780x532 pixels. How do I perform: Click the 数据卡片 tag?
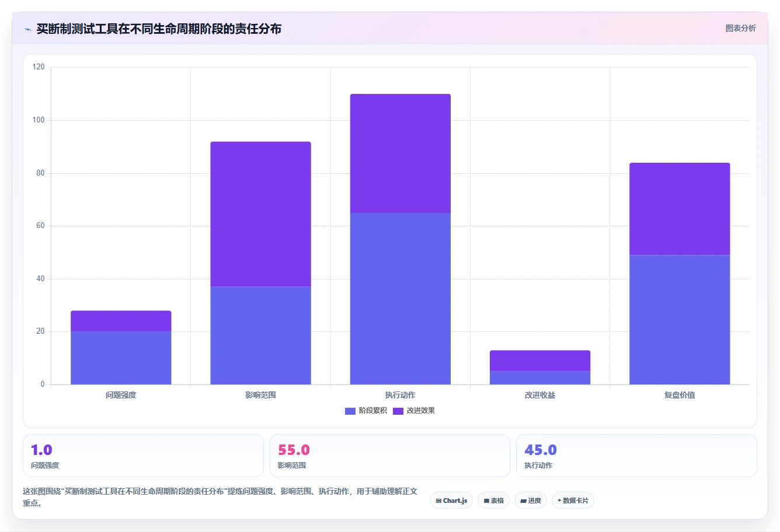(573, 501)
